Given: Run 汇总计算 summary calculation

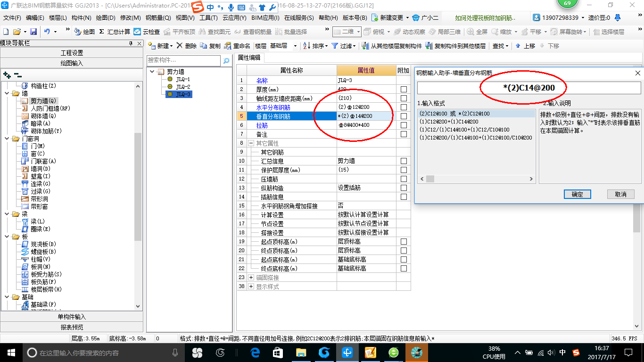Looking at the screenshot, I should (x=115, y=32).
